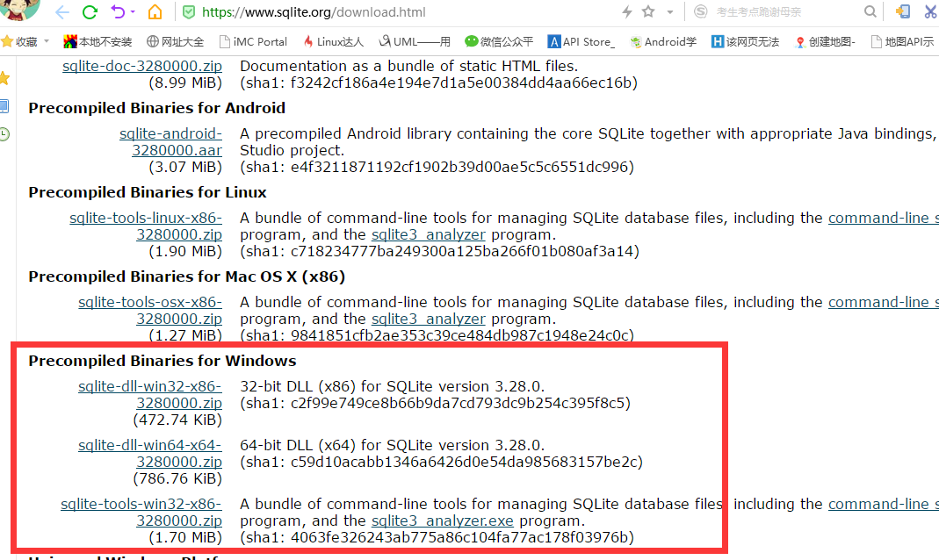Open the 网址大全 bookmark
Image resolution: width=939 pixels, height=560 pixels.
tap(176, 41)
